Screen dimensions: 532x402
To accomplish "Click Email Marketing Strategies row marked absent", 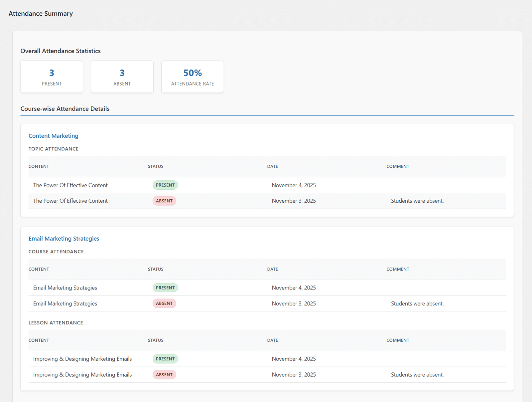I will (x=267, y=303).
